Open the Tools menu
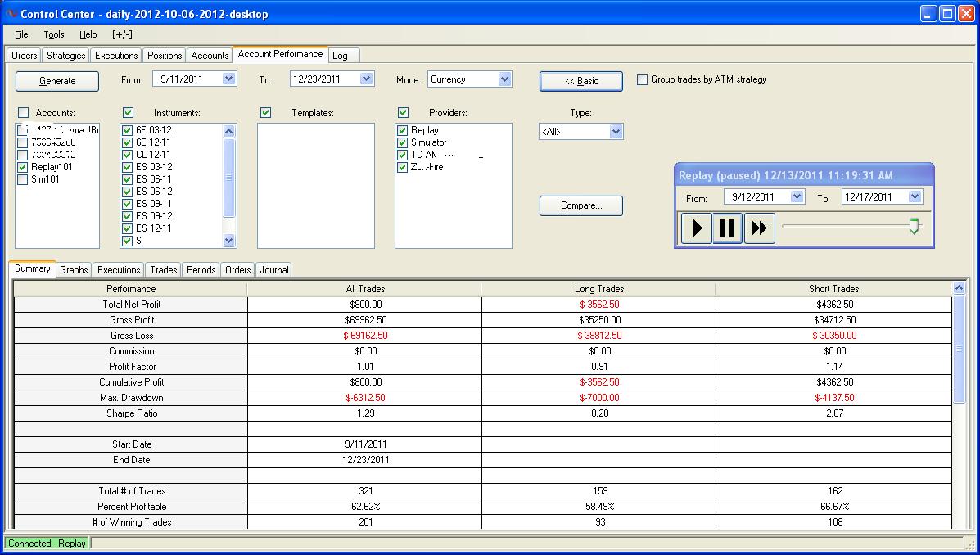Viewport: 980px width, 555px height. (x=54, y=34)
